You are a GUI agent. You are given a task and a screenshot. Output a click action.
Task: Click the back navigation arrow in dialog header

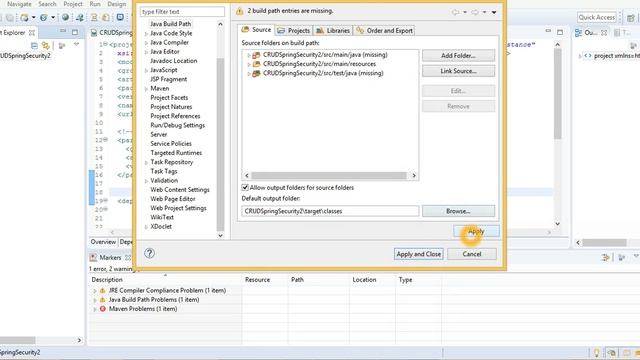[456, 12]
